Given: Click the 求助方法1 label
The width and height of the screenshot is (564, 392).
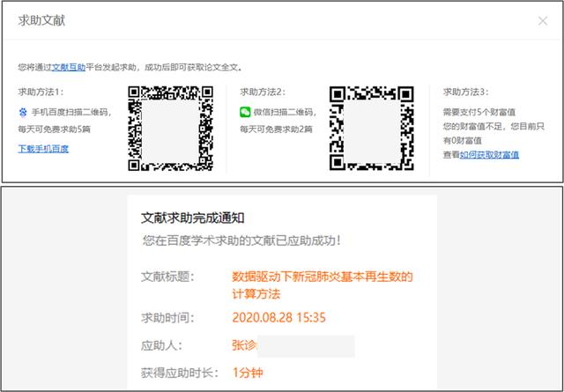Looking at the screenshot, I should click(41, 92).
